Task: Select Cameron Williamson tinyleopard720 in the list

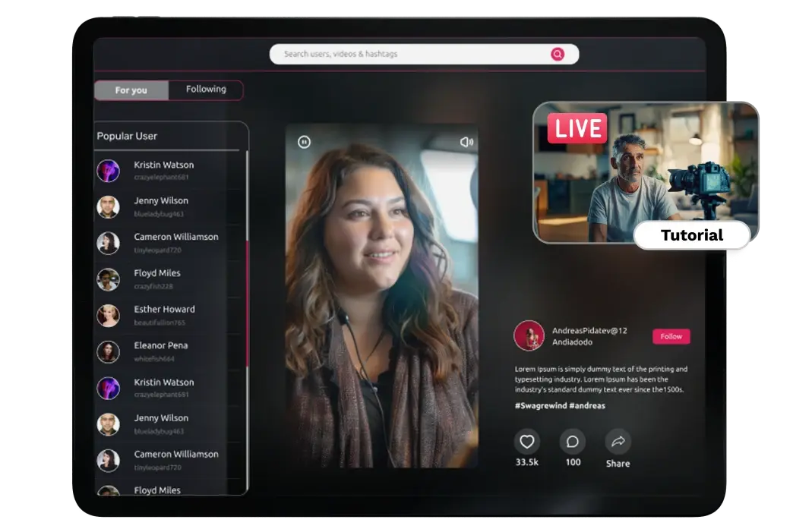Action: click(175, 243)
